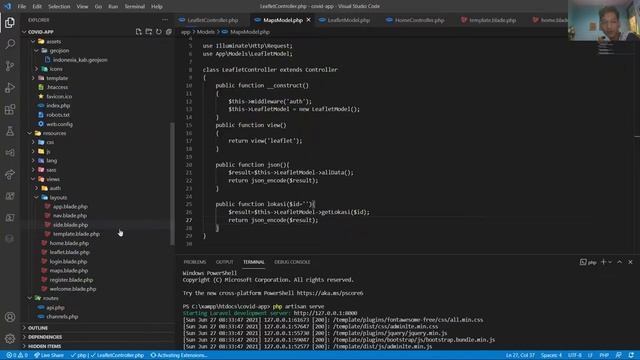The image size is (640, 360).
Task: Change UTF-8 encoding in status bar
Action: [x=574, y=356]
